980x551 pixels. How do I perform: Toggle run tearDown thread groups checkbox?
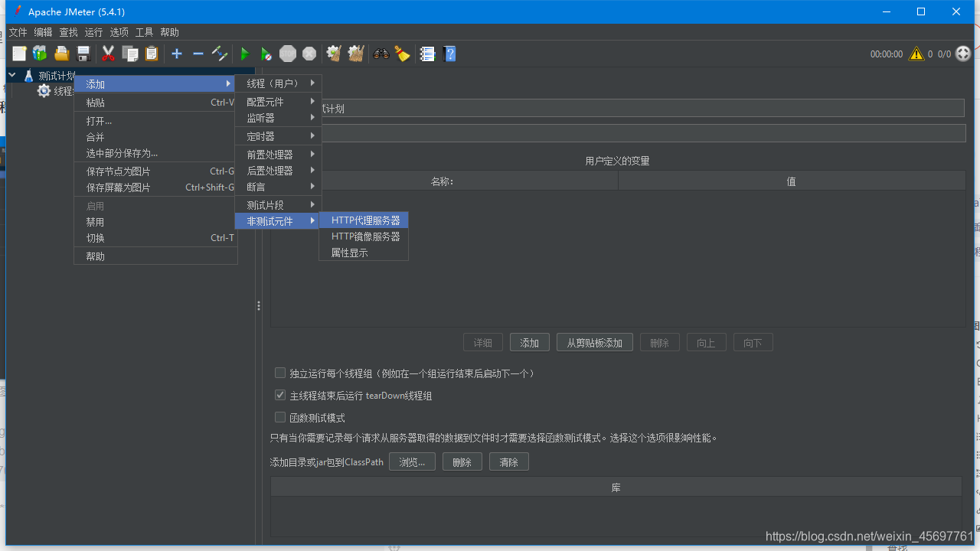tap(280, 396)
